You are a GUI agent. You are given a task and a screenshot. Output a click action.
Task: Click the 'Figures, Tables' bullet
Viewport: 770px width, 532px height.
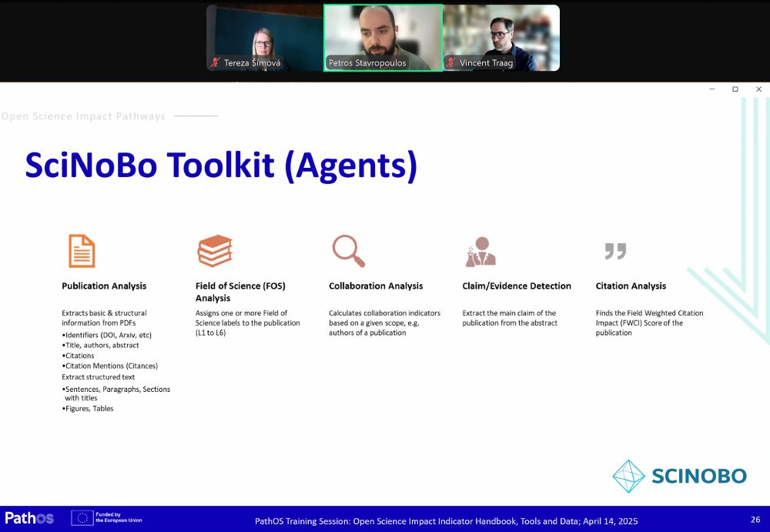pyautogui.click(x=88, y=409)
